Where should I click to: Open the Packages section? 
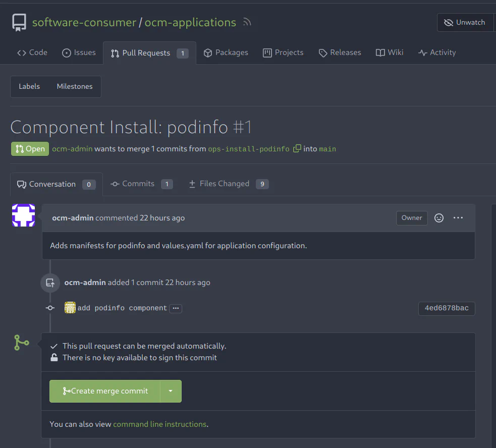(226, 52)
